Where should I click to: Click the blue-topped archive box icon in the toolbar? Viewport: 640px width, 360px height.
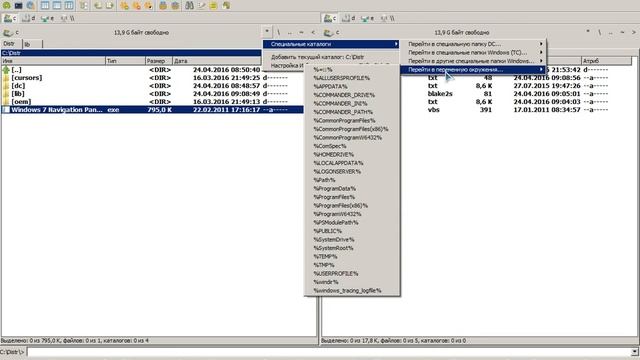163,5
